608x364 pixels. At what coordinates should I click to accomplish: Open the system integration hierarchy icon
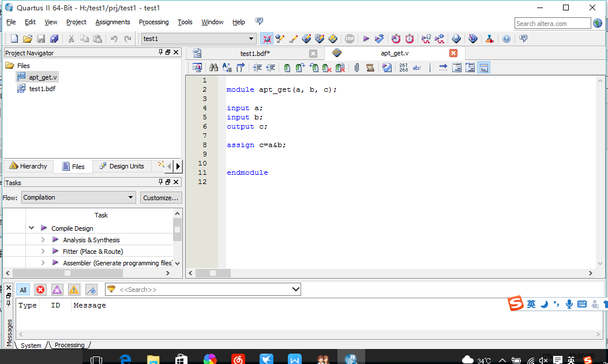pyautogui.click(x=489, y=39)
